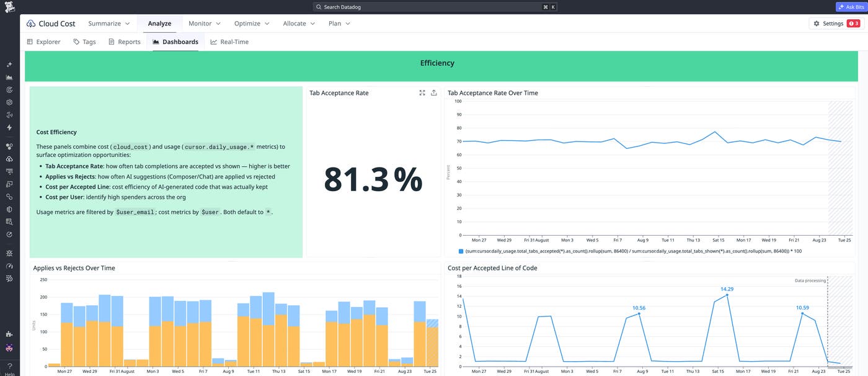Click the Cost Efficiency heading in note
Viewport: 868px width, 376px height.
(56, 132)
